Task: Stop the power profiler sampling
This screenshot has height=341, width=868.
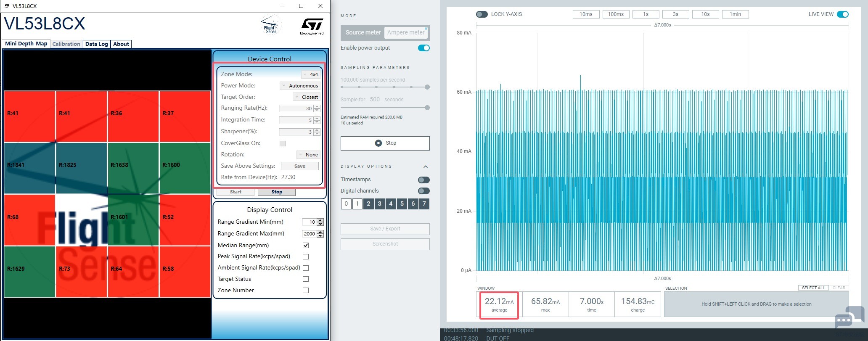Action: pyautogui.click(x=385, y=143)
